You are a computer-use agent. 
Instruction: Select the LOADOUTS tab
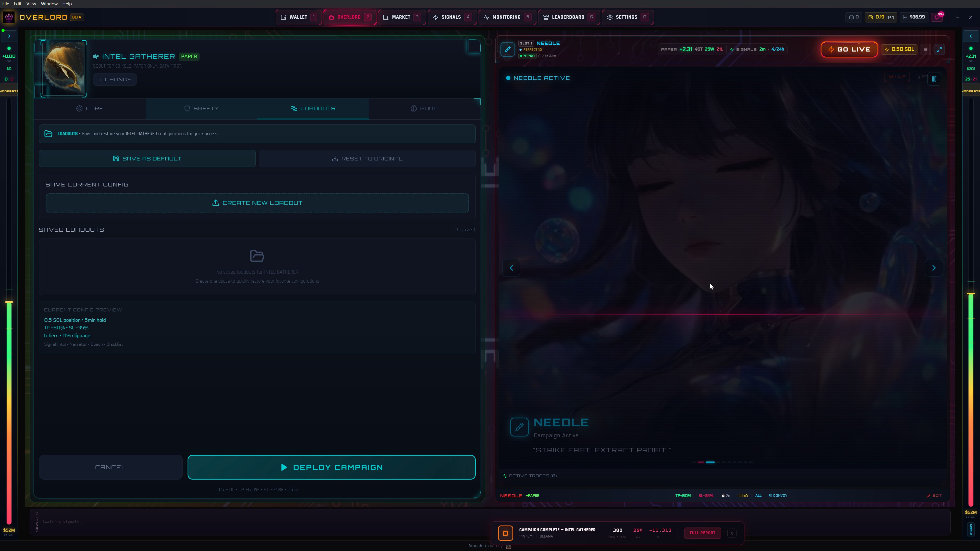point(313,109)
